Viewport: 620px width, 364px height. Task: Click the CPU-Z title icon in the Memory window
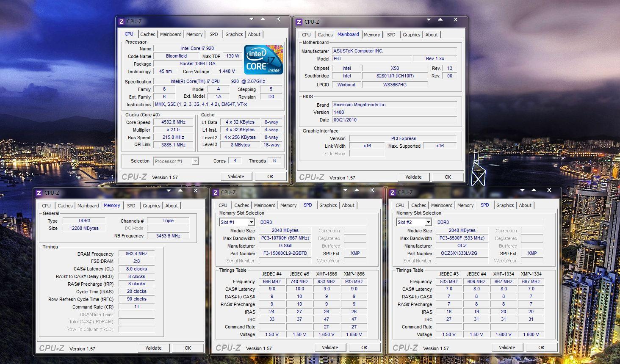pos(39,193)
